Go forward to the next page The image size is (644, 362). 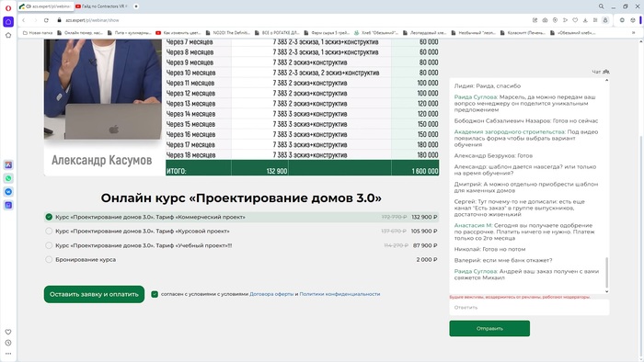click(35, 20)
